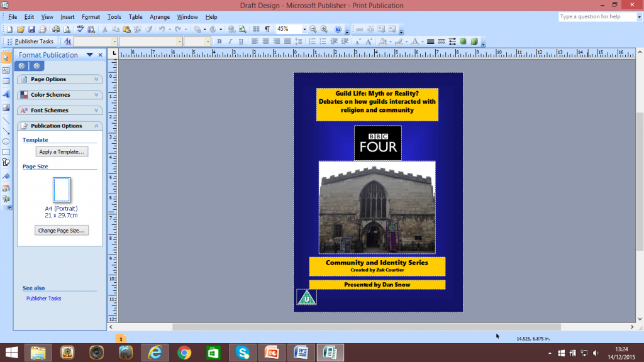The width and height of the screenshot is (644, 362).
Task: Click the Dash Style icon
Action: click(x=441, y=41)
